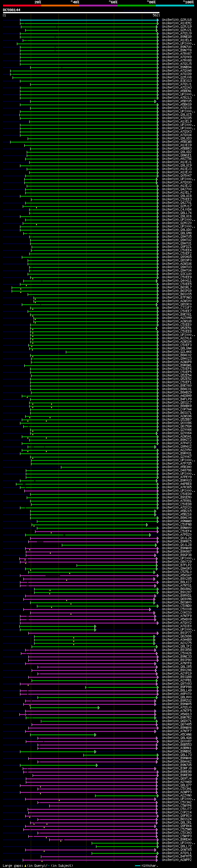
Task: Click hit UniRef100_B9RVU1
Action: (x=177, y=453)
